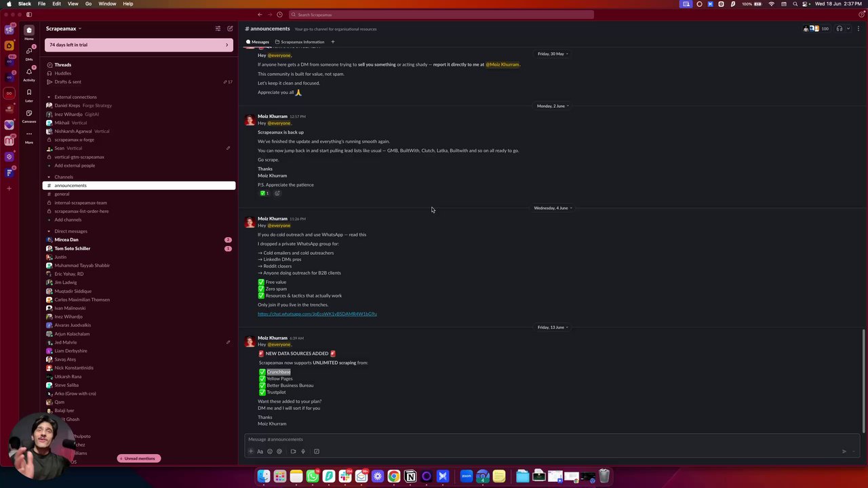Open the Home view in Slack sidebar
The height and width of the screenshot is (488, 868).
pos(29,30)
